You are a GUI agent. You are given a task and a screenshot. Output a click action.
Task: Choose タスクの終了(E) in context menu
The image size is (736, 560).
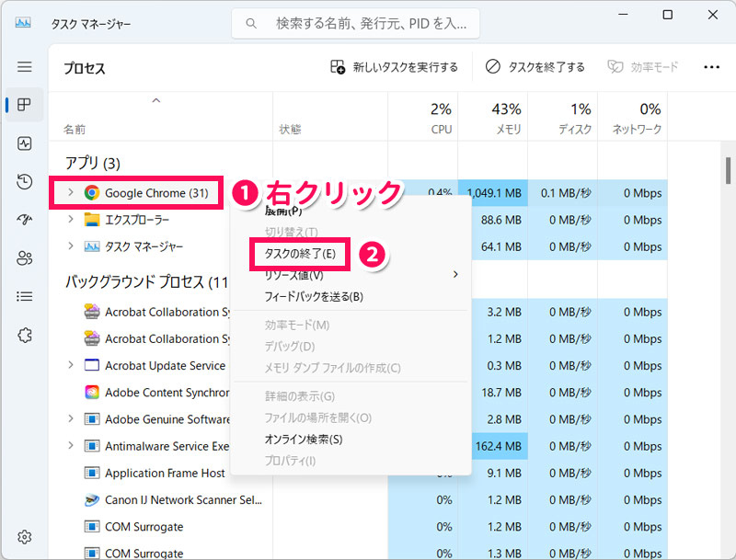pos(300,254)
